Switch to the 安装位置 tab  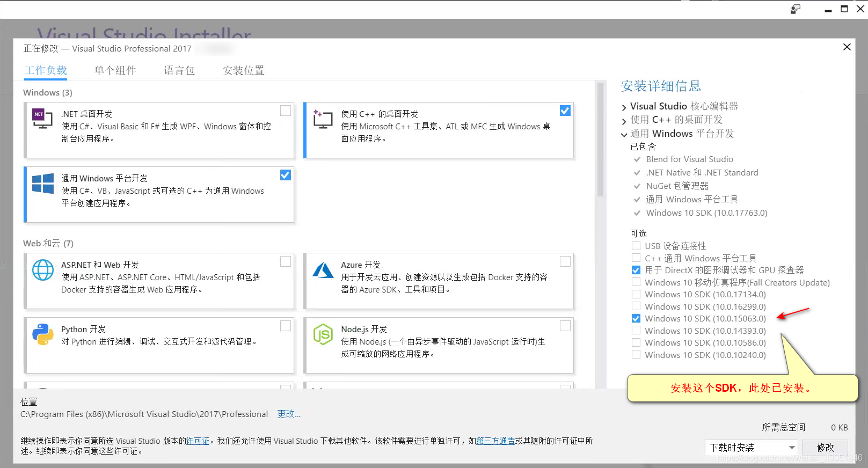244,70
